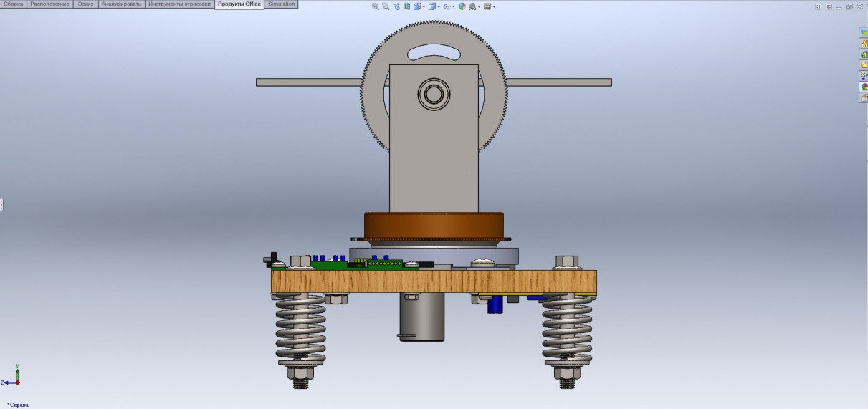Image resolution: width=868 pixels, height=409 pixels.
Task: Click the Hide/Show Items glasses icon
Action: click(x=447, y=6)
